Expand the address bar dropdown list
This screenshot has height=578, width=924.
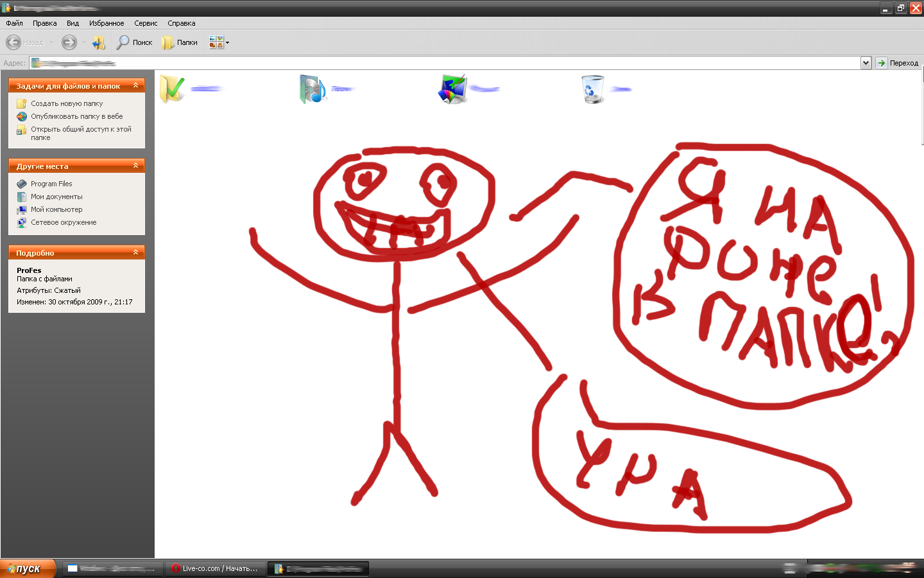click(866, 63)
